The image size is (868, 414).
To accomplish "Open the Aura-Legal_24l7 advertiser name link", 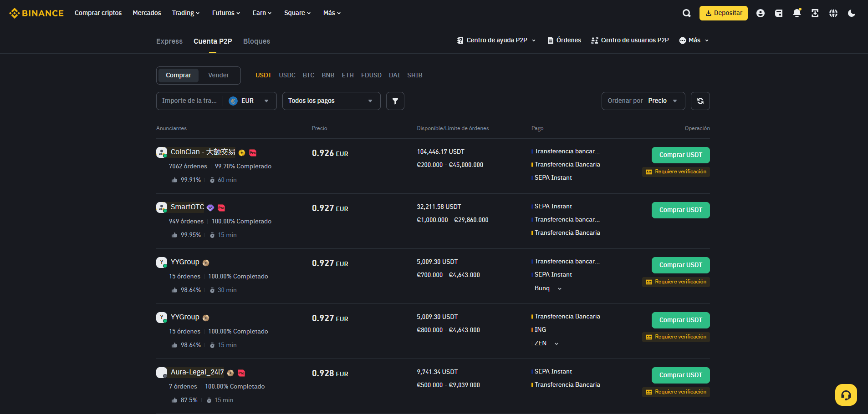I will tap(197, 372).
